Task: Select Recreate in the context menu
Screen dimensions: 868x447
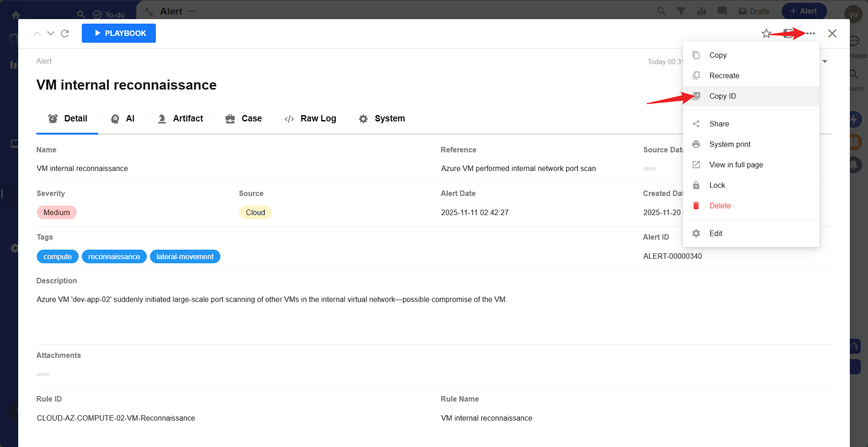Action: tap(724, 75)
